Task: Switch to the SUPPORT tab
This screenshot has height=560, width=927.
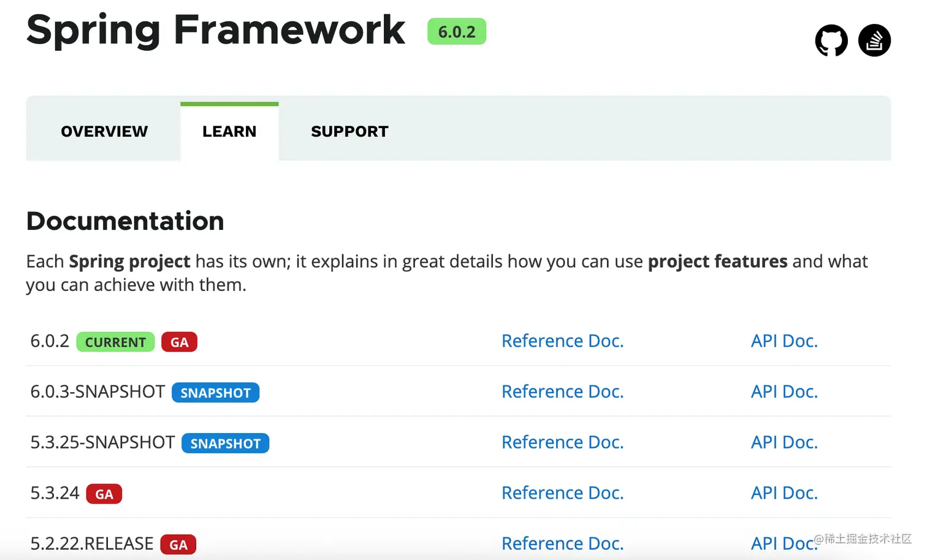Action: pos(349,131)
